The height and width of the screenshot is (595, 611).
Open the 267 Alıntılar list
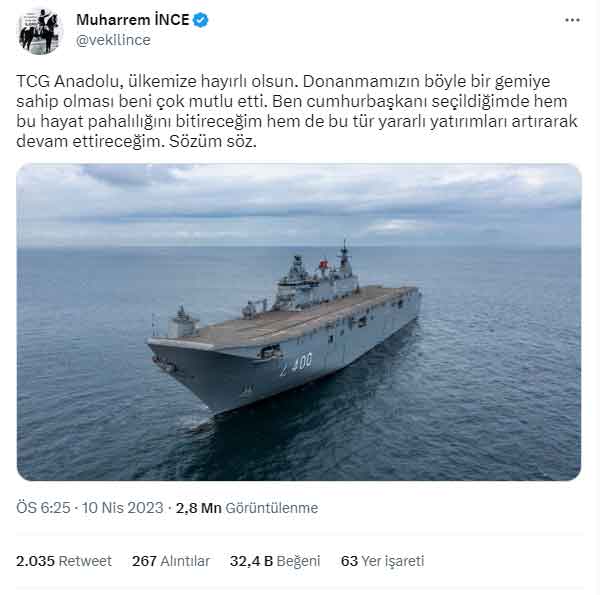pos(171,561)
